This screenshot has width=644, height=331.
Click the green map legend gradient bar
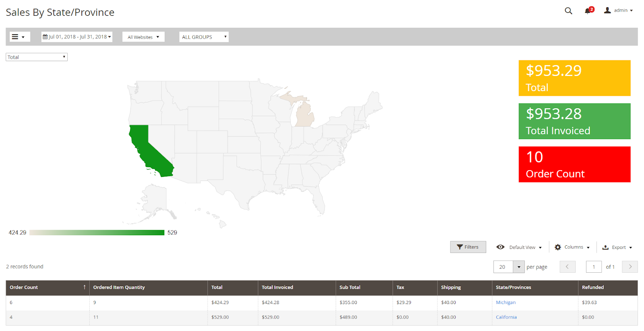(x=97, y=233)
